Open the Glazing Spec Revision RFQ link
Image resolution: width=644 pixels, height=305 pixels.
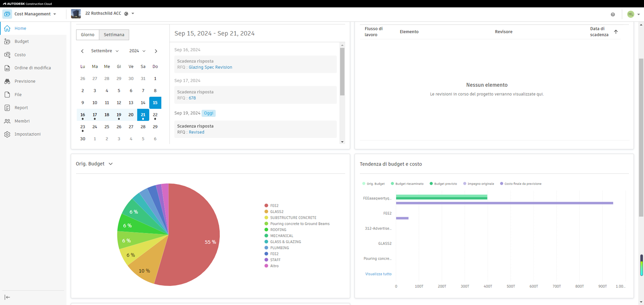(x=211, y=67)
